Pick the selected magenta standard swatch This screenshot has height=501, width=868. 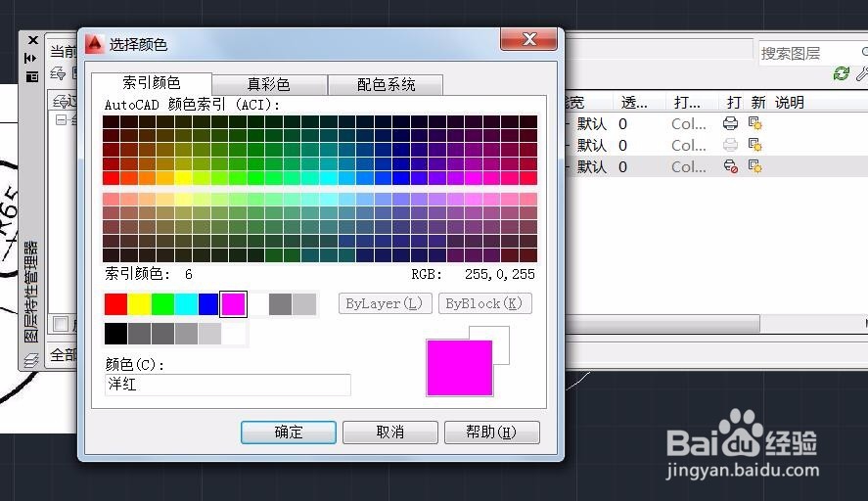click(x=233, y=304)
